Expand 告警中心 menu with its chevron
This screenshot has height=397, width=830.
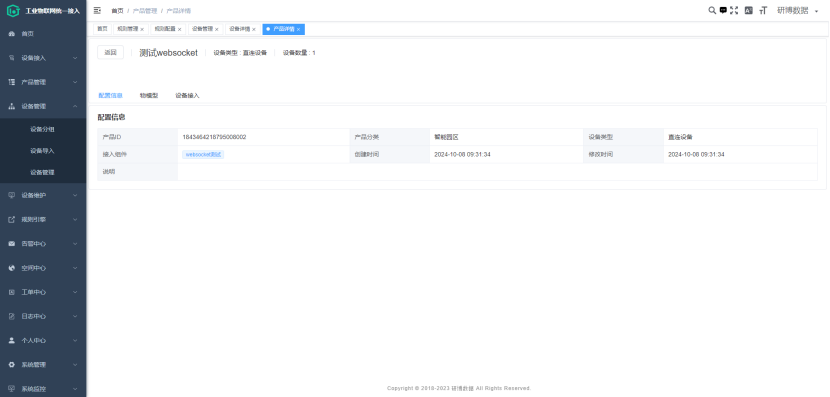tap(75, 244)
